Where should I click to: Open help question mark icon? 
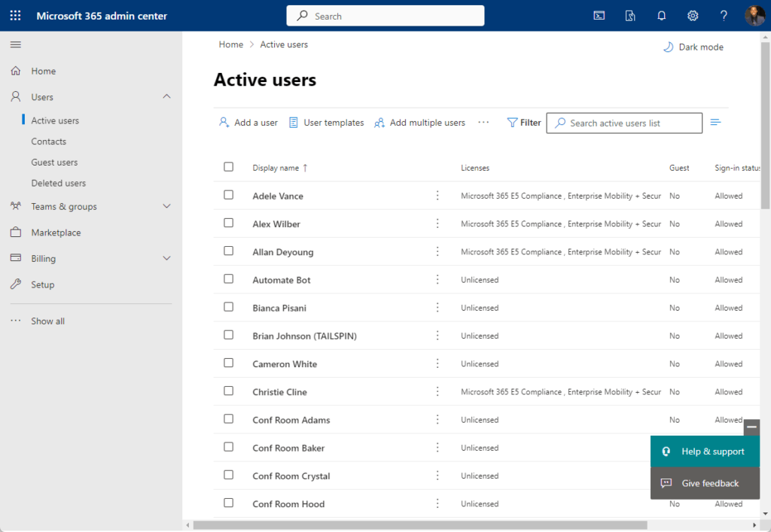(724, 16)
